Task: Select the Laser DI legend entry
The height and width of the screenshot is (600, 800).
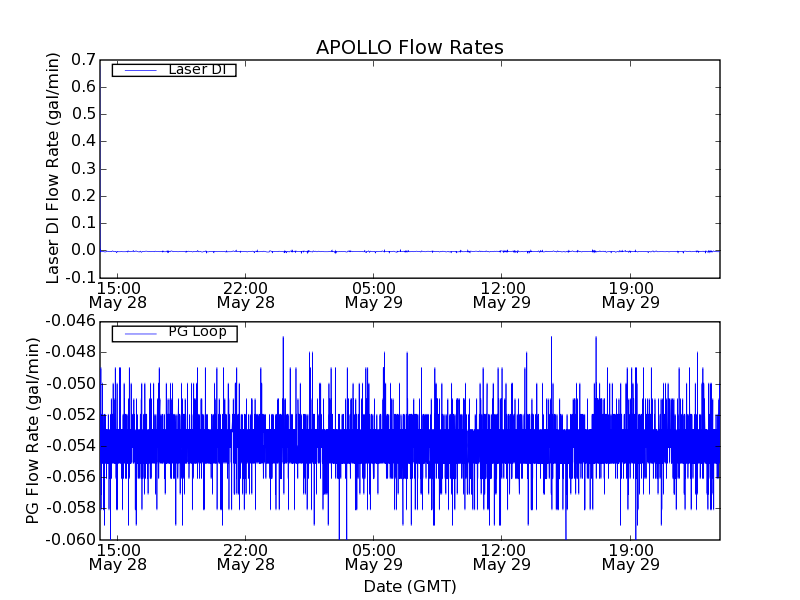Action: [196, 69]
